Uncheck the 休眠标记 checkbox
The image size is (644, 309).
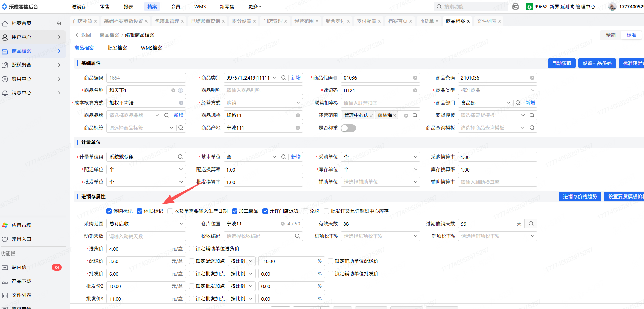tap(140, 211)
